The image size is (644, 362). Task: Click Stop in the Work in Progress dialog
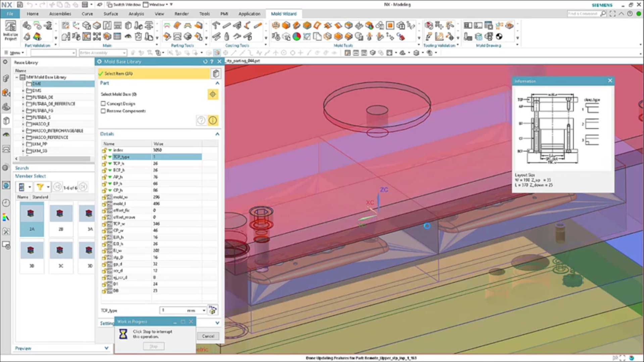(154, 346)
